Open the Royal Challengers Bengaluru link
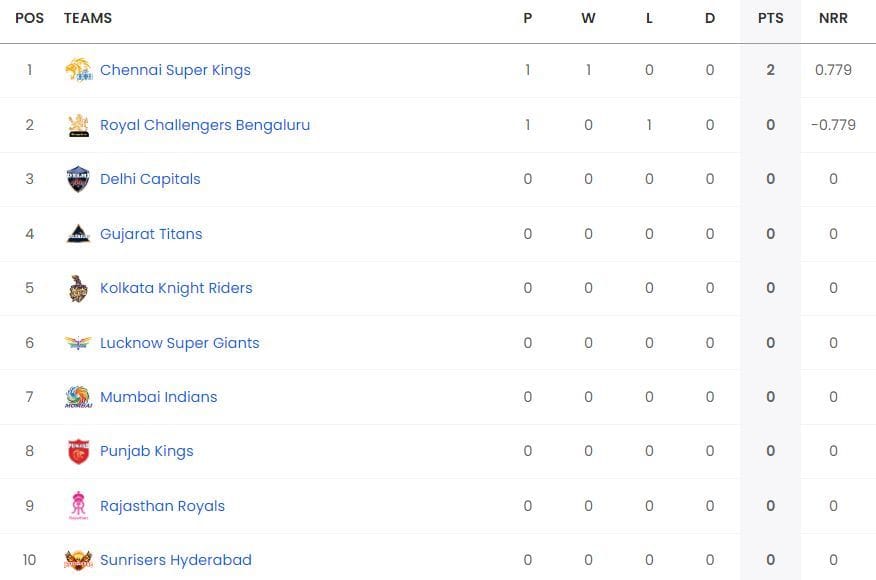 [x=205, y=124]
